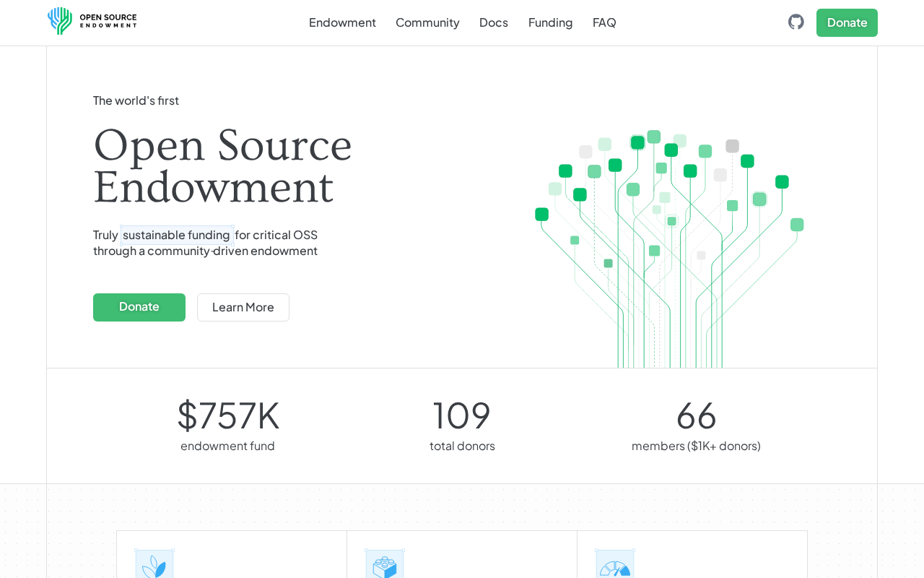Image resolution: width=924 pixels, height=578 pixels.
Task: Click the $757K endowment fund figure
Action: (228, 415)
